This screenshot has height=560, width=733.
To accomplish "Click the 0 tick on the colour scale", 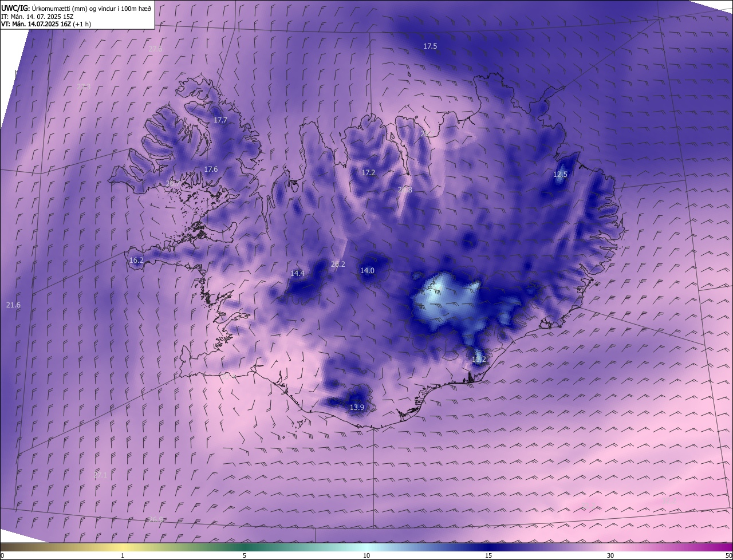I will point(2,555).
